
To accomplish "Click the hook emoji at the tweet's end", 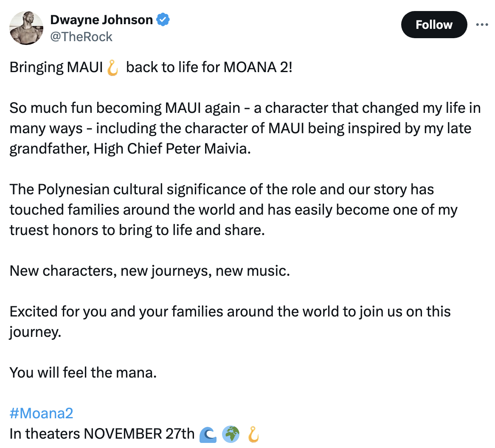I will [x=253, y=434].
